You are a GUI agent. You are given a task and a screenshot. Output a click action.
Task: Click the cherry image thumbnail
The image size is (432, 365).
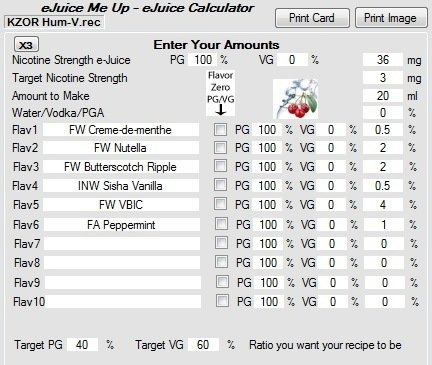point(295,99)
